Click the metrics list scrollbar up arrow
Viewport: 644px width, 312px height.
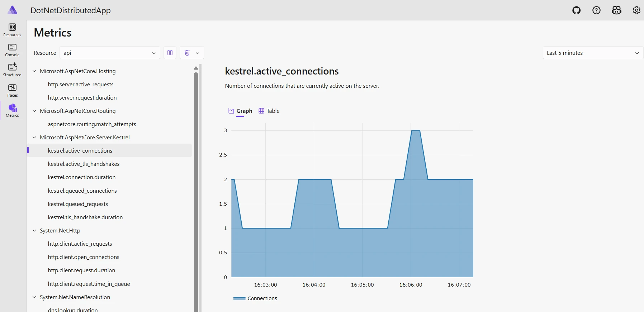coord(196,68)
